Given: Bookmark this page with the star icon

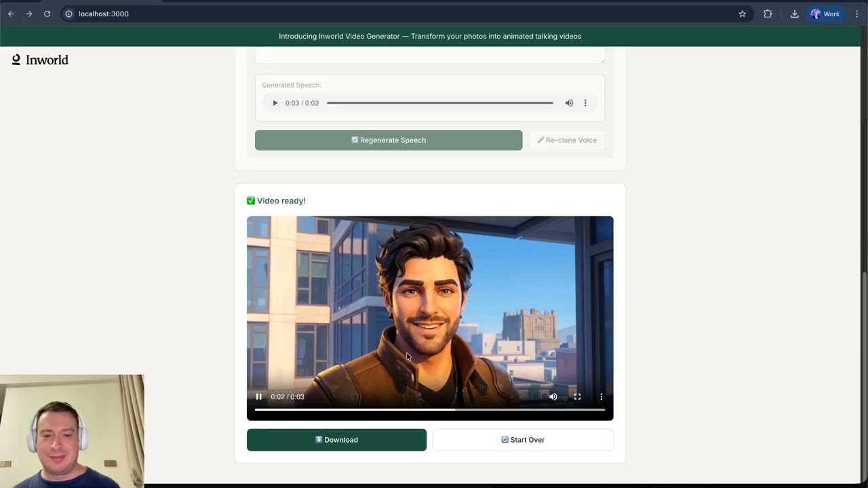Looking at the screenshot, I should tap(742, 14).
